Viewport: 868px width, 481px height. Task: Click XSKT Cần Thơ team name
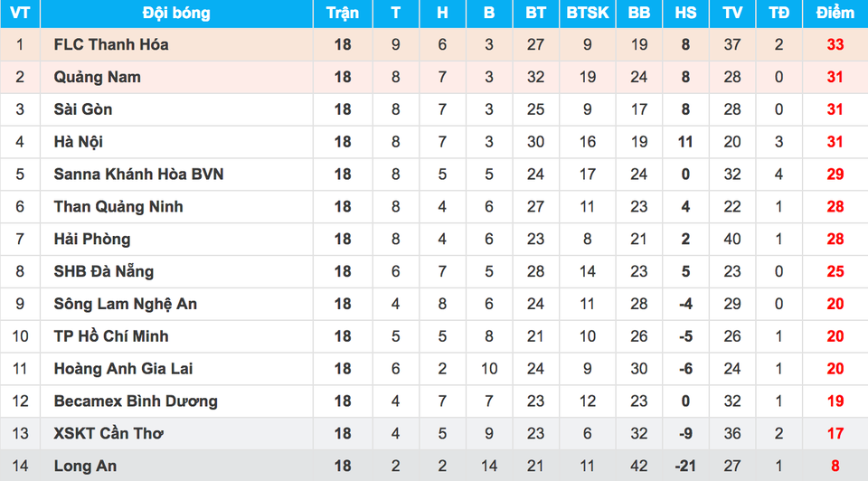pos(110,434)
